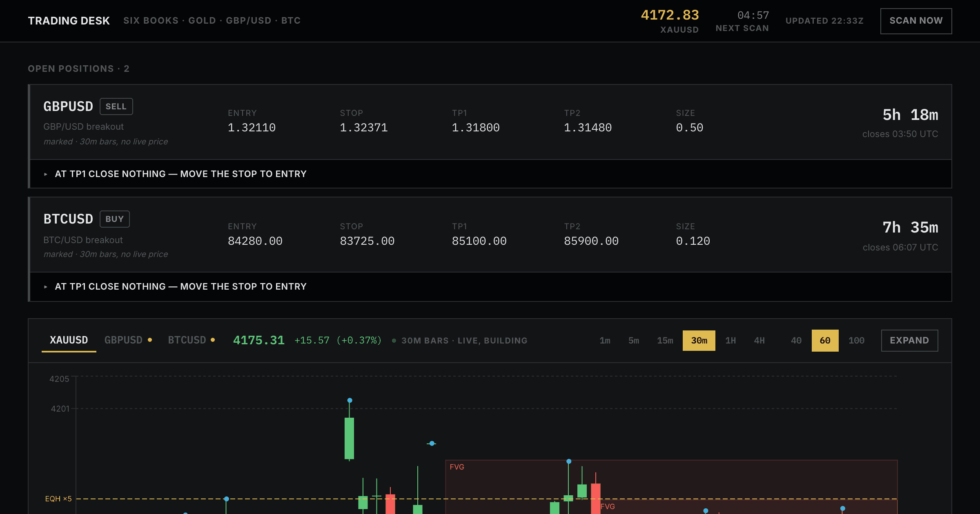Expand GBPUSD TP1 instruction disclosure triangle
Screen dimensions: 980x514
[x=46, y=174]
